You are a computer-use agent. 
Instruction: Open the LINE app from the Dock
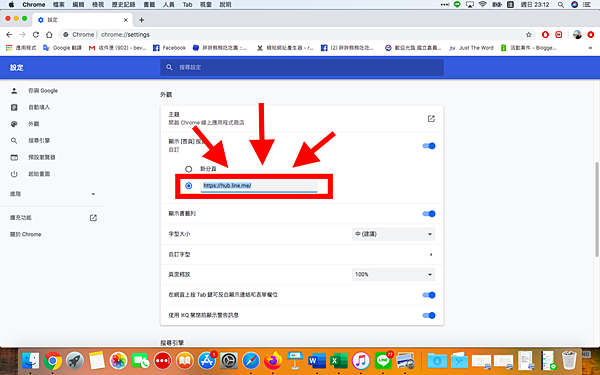383,360
